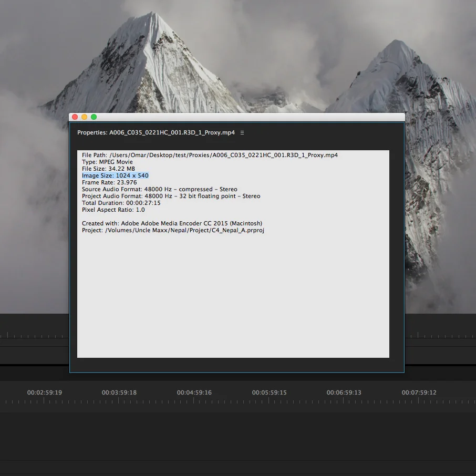This screenshot has height=476, width=476.
Task: Close the Properties window with red button
Action: (75, 117)
